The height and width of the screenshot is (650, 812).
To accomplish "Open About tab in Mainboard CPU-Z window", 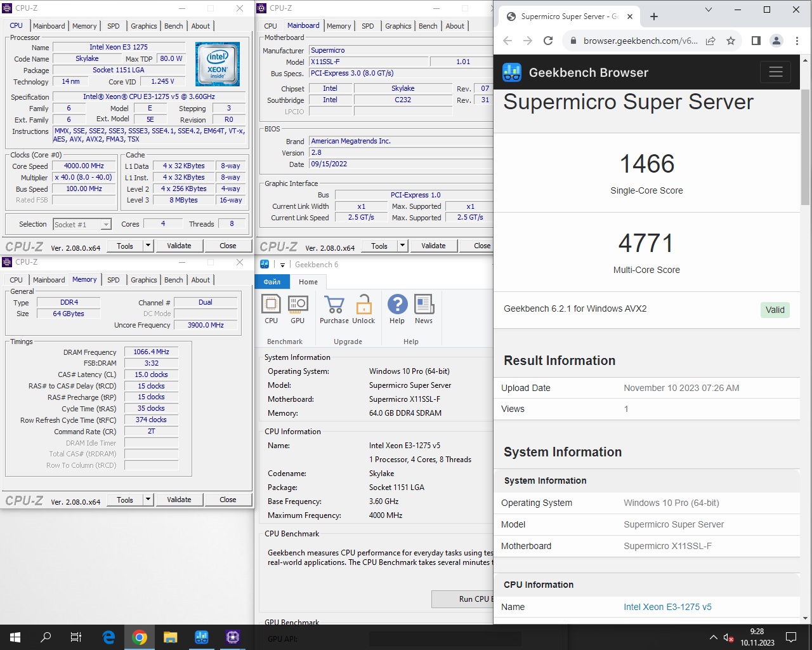I will pyautogui.click(x=455, y=26).
